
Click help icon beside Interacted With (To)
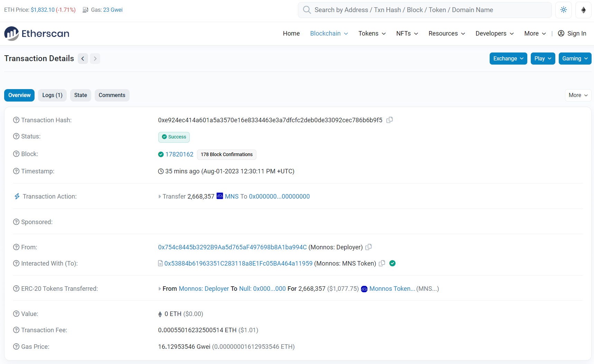[16, 264]
